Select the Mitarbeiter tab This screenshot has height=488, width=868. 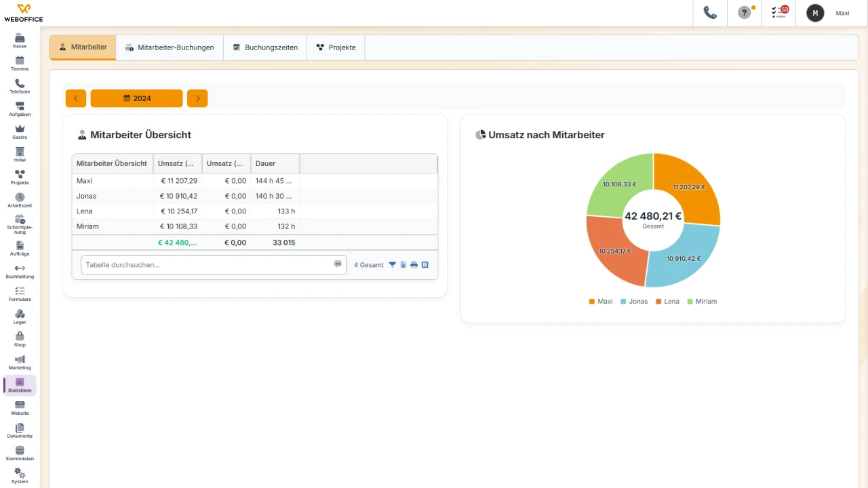pyautogui.click(x=83, y=47)
